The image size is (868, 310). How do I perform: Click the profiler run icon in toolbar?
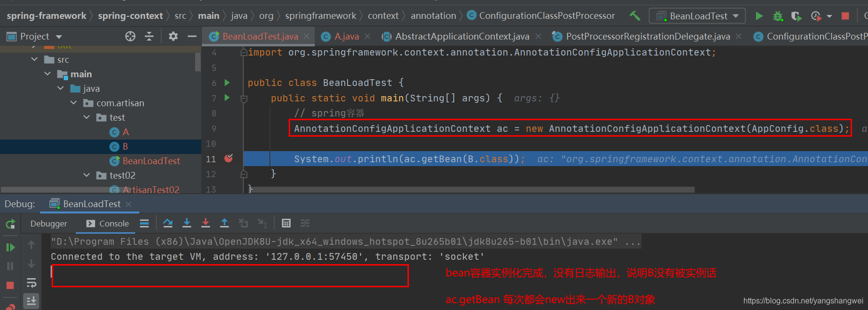[x=816, y=16]
